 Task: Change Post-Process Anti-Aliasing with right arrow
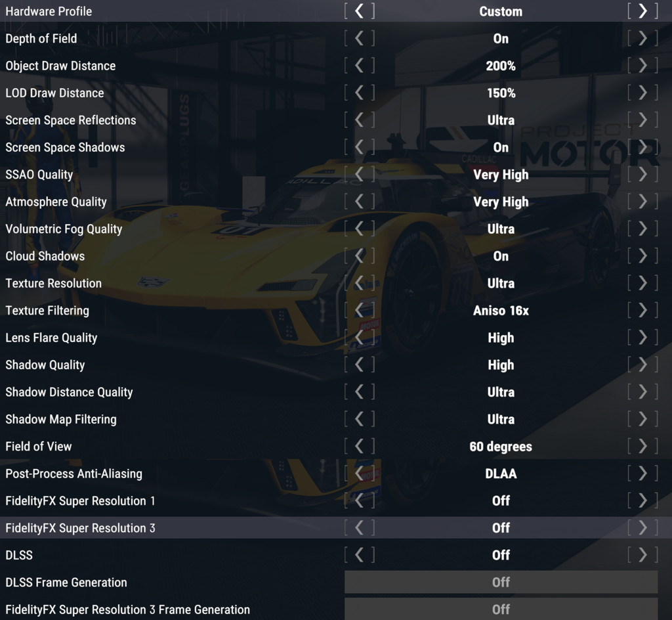(x=642, y=474)
